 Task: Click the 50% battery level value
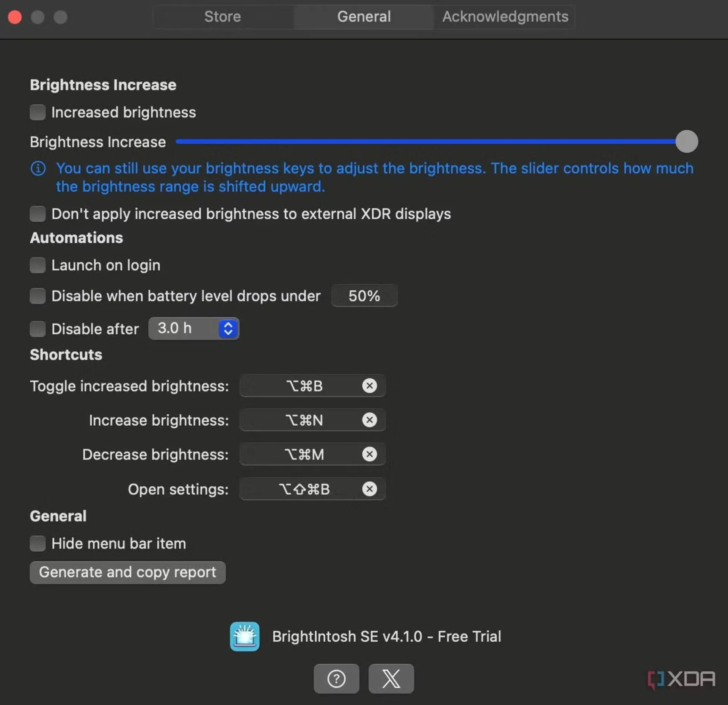tap(364, 296)
